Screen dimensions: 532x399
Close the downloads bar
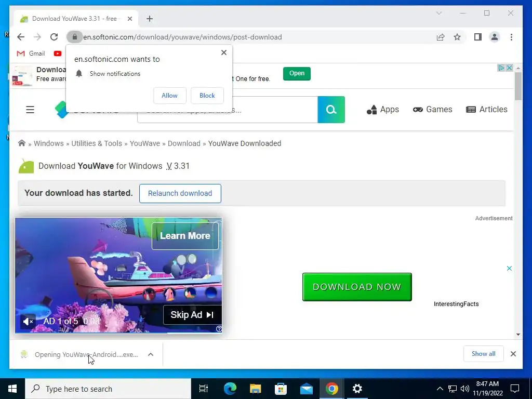tap(513, 354)
